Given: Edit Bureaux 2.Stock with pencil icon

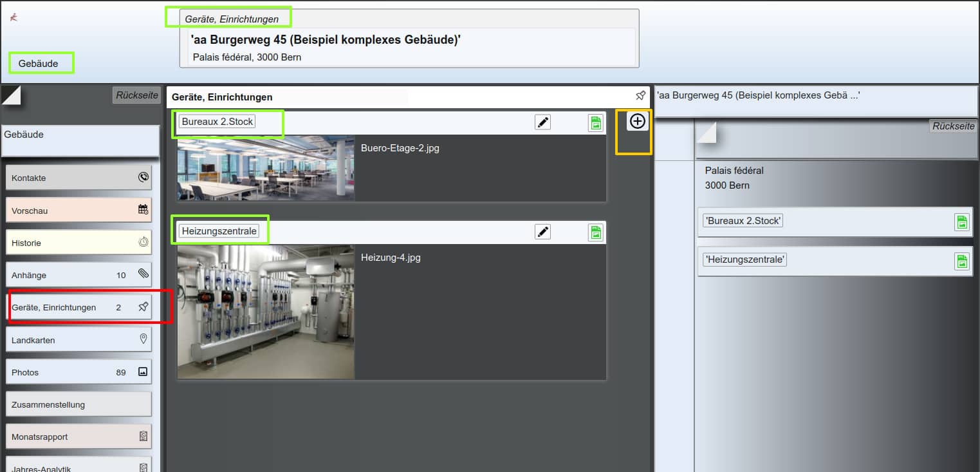Looking at the screenshot, I should point(542,122).
